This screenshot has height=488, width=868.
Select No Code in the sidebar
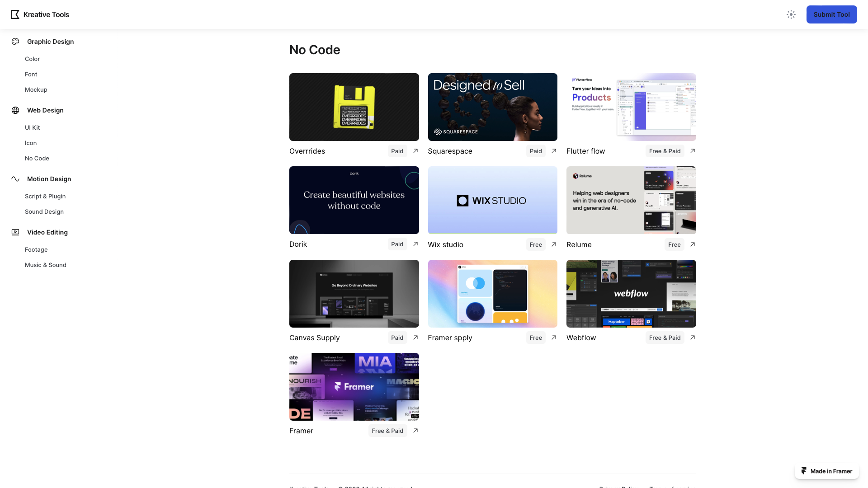(37, 158)
